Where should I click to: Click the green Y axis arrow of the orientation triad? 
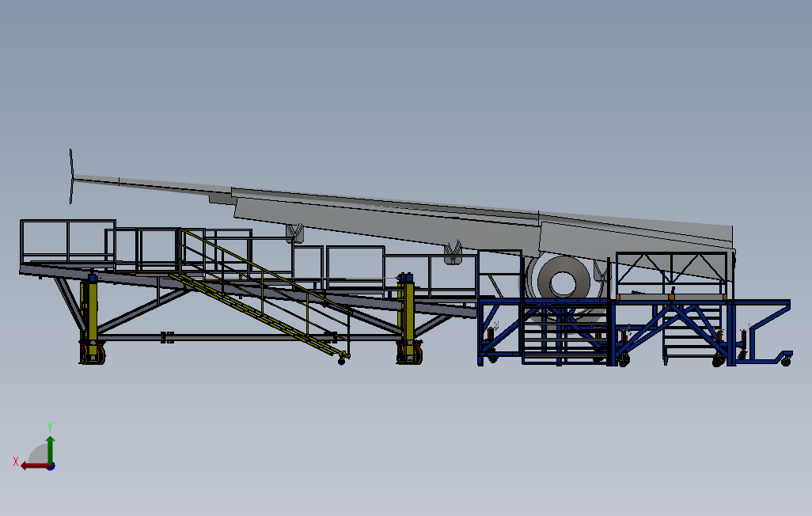[x=50, y=450]
